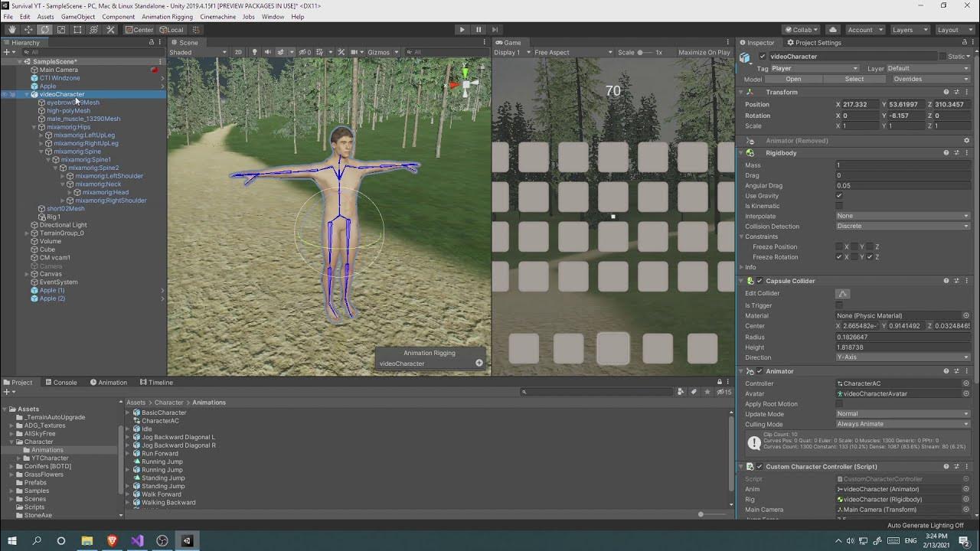Screen dimensions: 980x551
Task: Expand the Canvas hierarchy node
Action: pyautogui.click(x=27, y=274)
